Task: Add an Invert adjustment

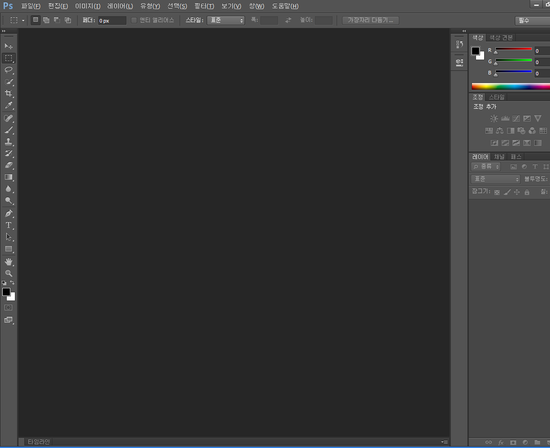Action: (494, 143)
